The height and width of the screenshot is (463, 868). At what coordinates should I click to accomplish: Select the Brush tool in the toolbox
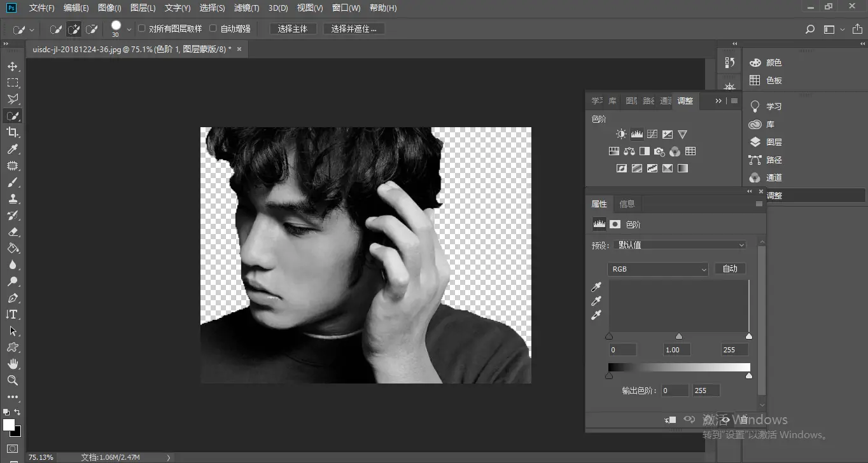13,182
